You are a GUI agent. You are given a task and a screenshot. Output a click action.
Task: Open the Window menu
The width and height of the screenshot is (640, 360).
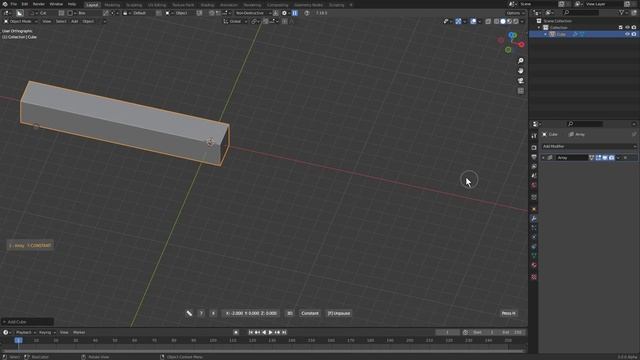tap(56, 4)
